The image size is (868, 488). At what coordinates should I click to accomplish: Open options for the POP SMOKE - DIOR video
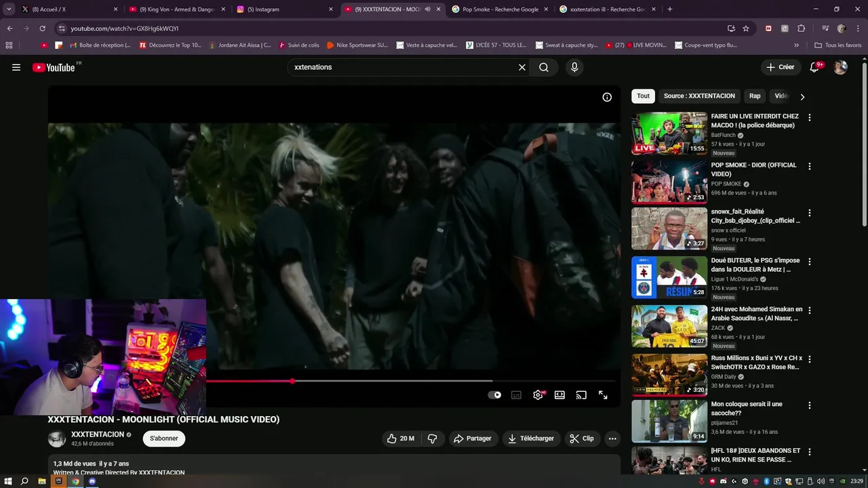click(809, 166)
